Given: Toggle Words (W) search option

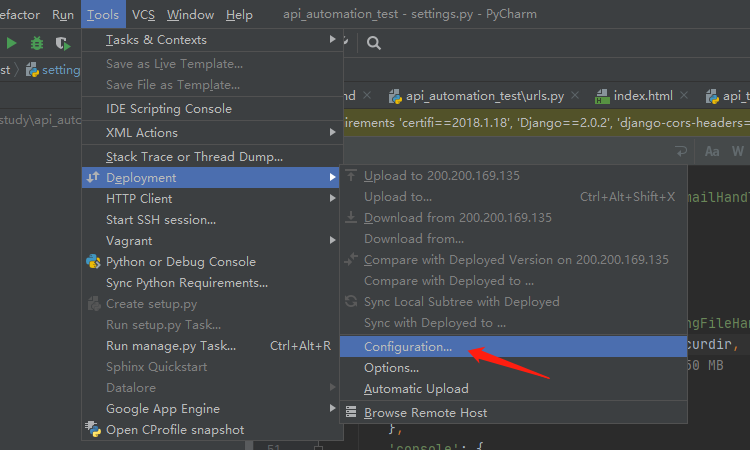Looking at the screenshot, I should [738, 152].
